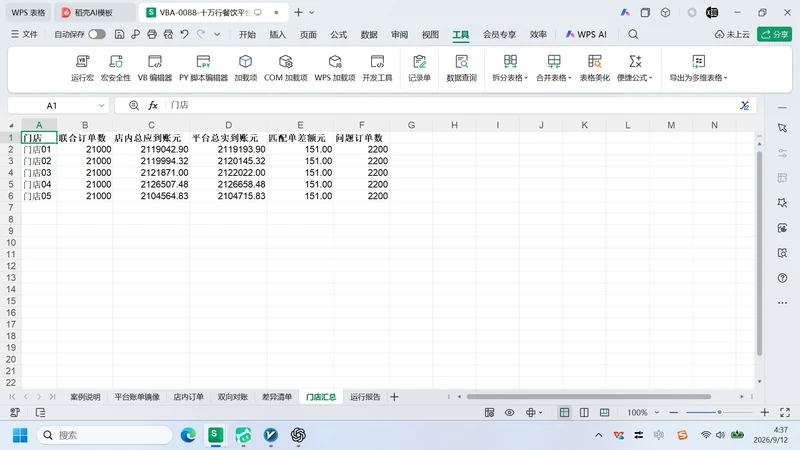800x450 pixels.
Task: Click the 表格美化 table beautify icon
Action: (594, 68)
